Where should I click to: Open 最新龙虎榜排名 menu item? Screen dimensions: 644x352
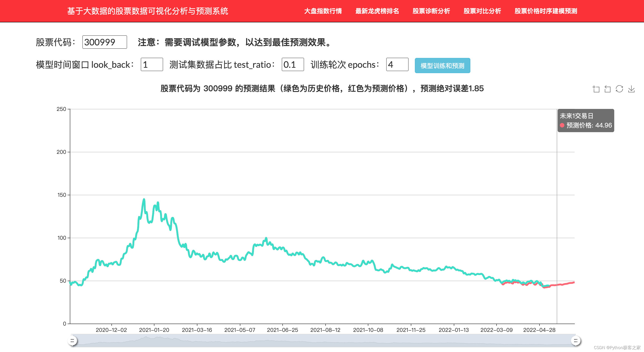(x=377, y=11)
